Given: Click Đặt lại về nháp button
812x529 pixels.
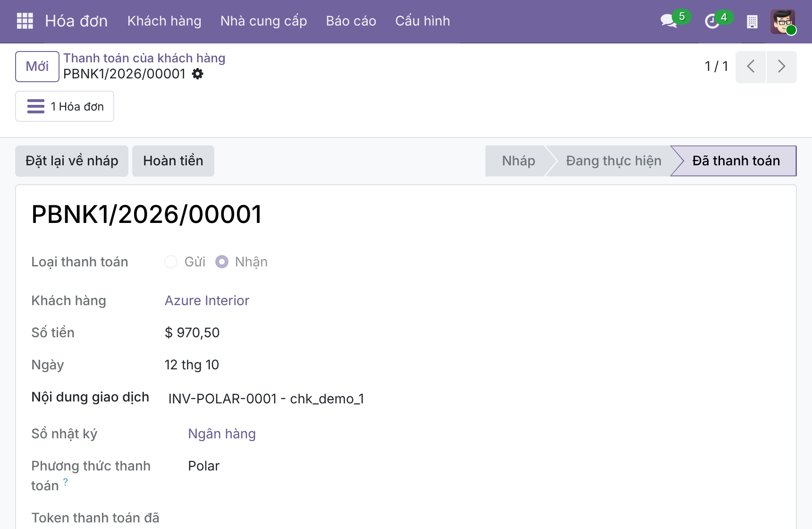Looking at the screenshot, I should 72,161.
